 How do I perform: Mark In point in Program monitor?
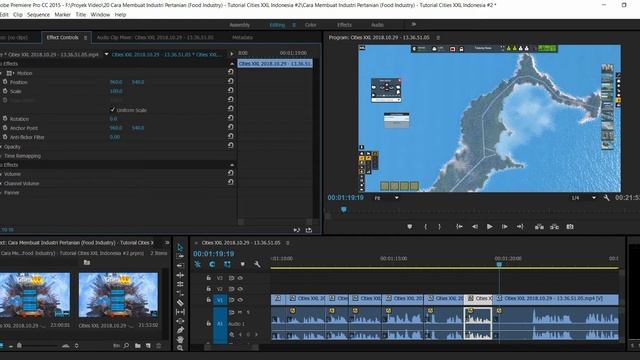(x=426, y=227)
